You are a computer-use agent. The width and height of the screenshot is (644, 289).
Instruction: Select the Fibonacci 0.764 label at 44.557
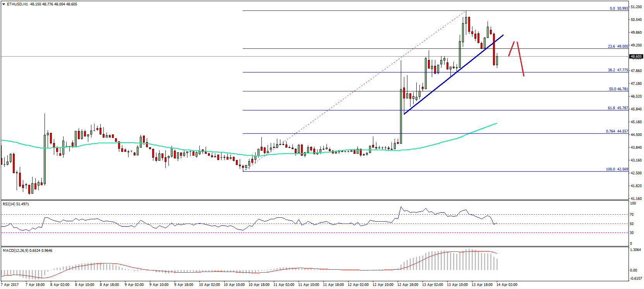click(617, 131)
